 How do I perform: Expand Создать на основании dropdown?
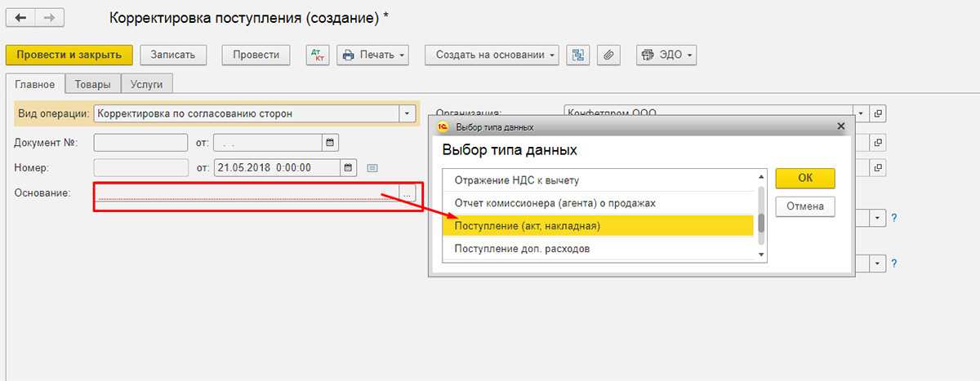click(492, 55)
